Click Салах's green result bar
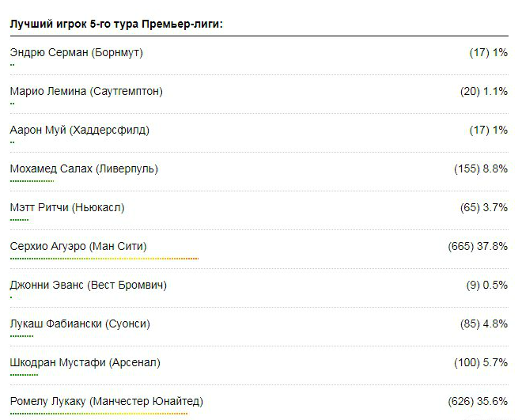Image resolution: width=522 pixels, height=420 pixels. coord(32,180)
